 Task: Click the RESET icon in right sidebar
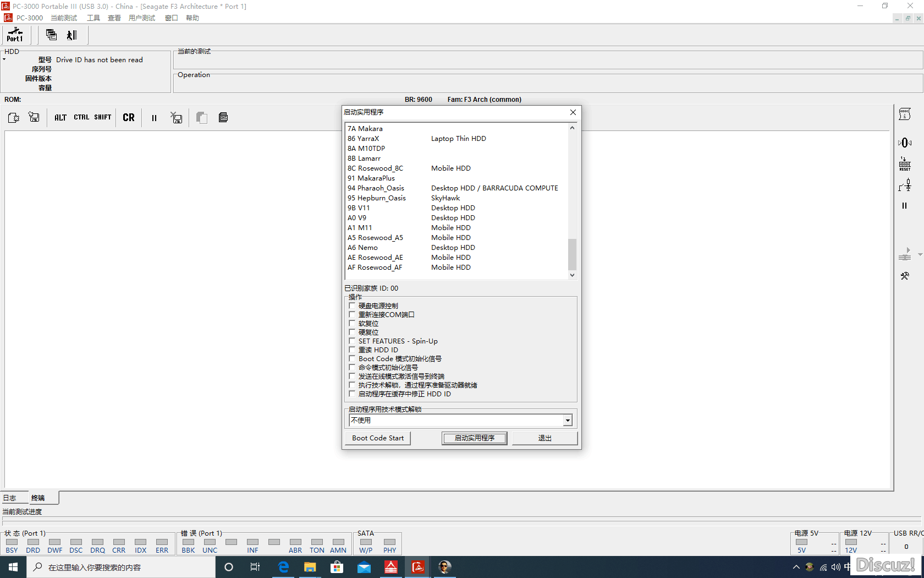pos(905,164)
